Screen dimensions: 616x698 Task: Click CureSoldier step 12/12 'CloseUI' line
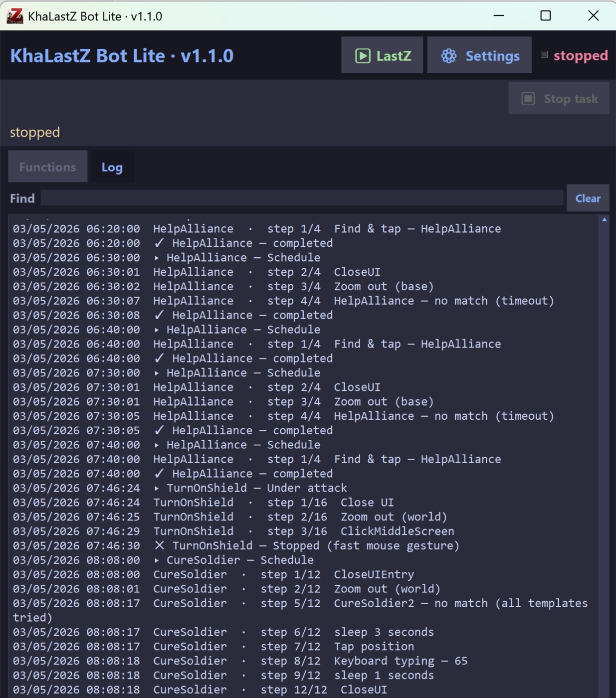click(x=200, y=690)
